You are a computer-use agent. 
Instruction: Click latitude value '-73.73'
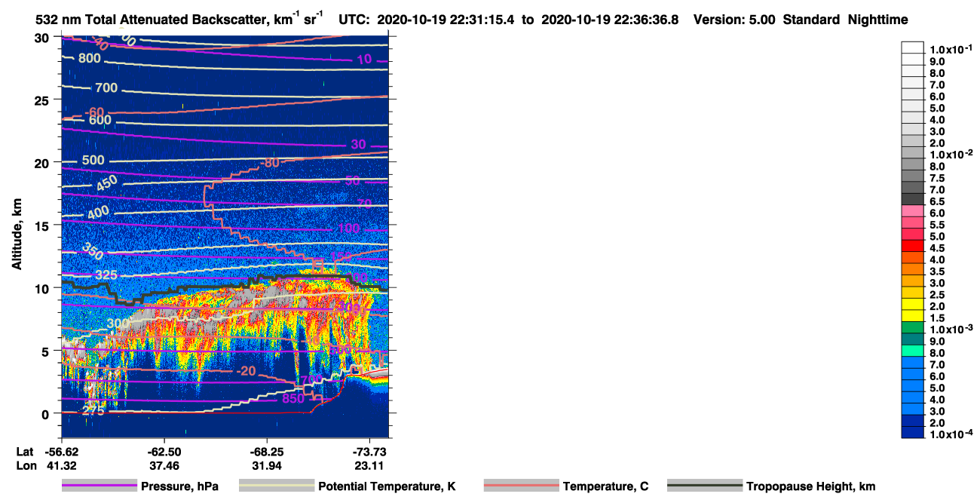(369, 451)
